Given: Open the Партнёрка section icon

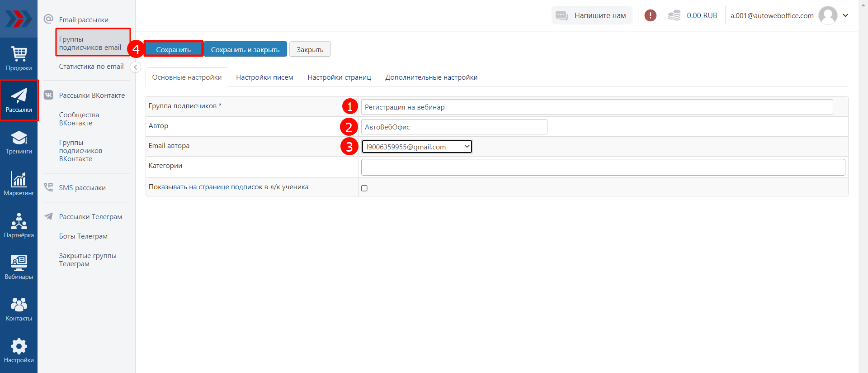Looking at the screenshot, I should click(19, 225).
